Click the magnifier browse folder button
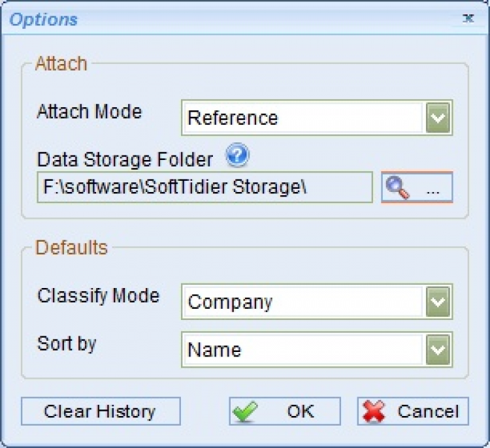The width and height of the screenshot is (490, 448). click(417, 188)
